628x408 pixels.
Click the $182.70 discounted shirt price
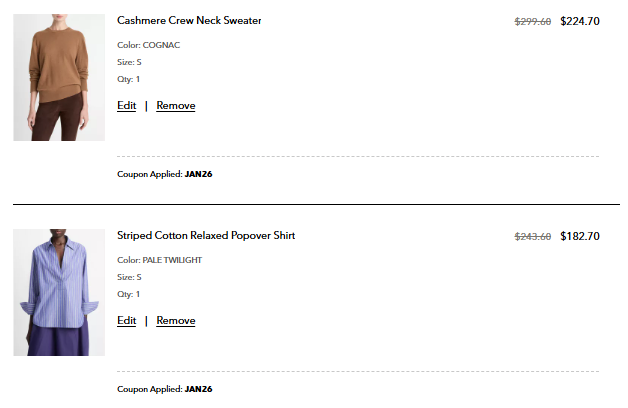coord(580,237)
